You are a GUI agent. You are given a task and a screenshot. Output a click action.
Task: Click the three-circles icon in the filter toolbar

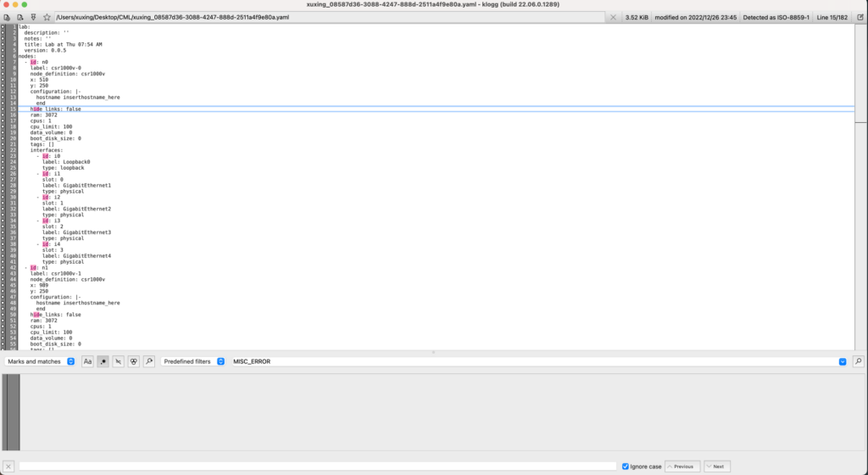(x=134, y=361)
